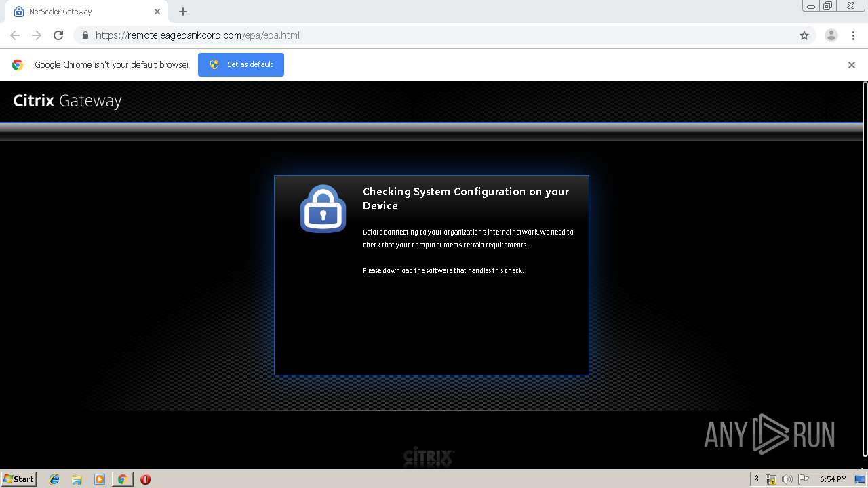The image size is (868, 488).
Task: Open Chrome's three-dot menu
Action: [x=853, y=35]
